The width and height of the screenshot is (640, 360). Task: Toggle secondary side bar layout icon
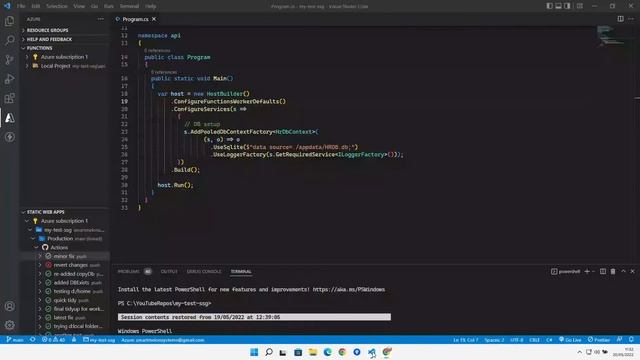567,6
